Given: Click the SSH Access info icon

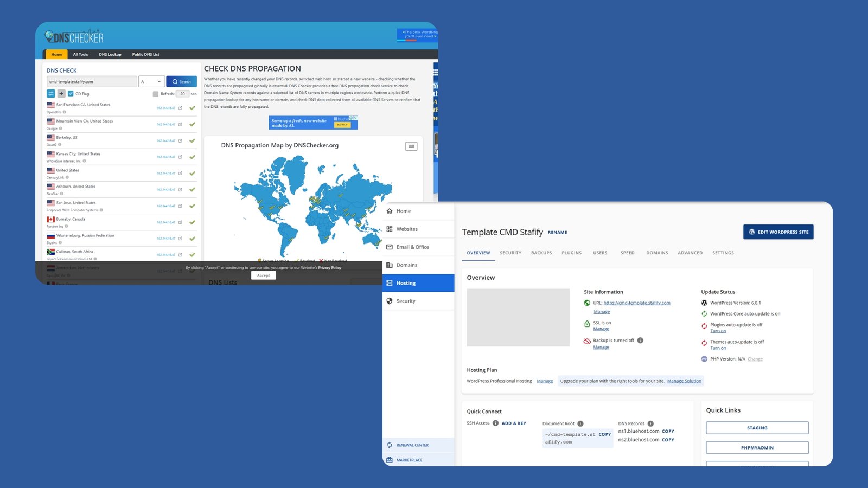Looking at the screenshot, I should click(495, 423).
